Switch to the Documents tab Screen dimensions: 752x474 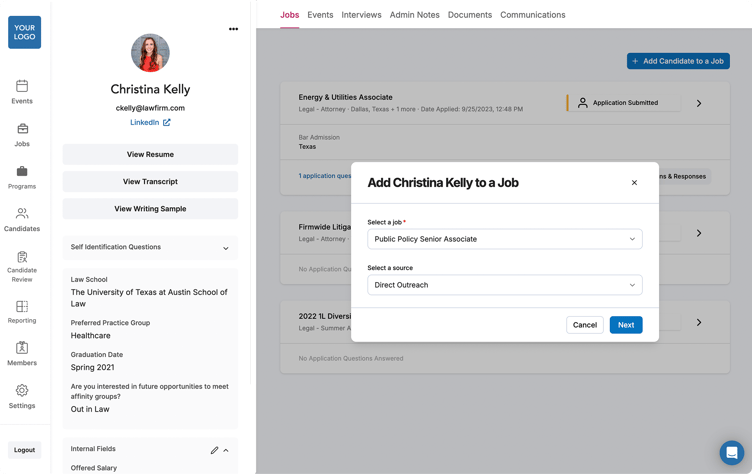[470, 15]
